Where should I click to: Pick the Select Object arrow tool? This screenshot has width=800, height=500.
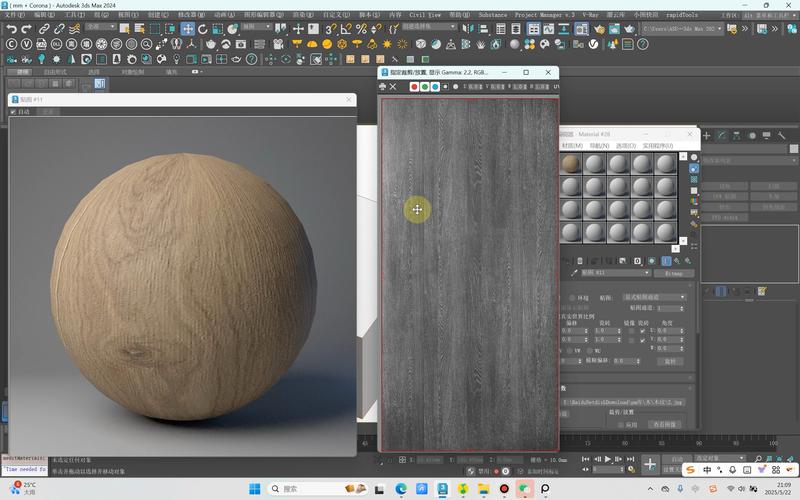(124, 29)
